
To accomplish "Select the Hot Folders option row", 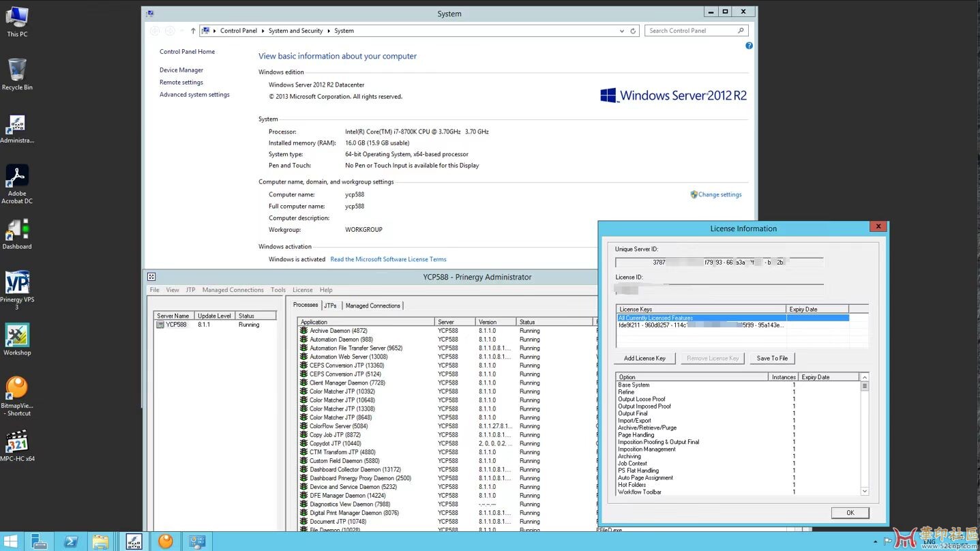I will [x=739, y=485].
